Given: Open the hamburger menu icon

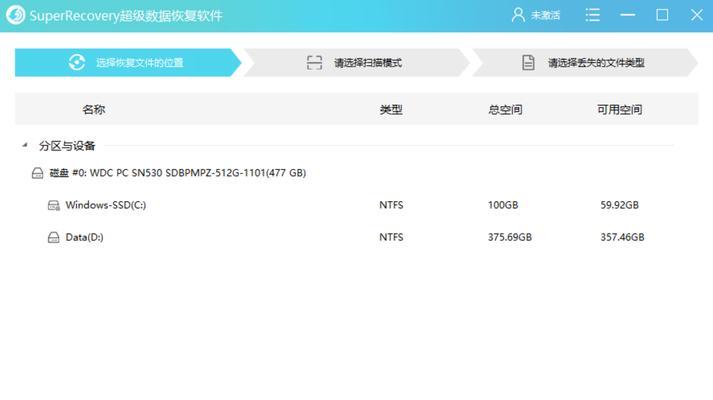Looking at the screenshot, I should click(x=592, y=15).
